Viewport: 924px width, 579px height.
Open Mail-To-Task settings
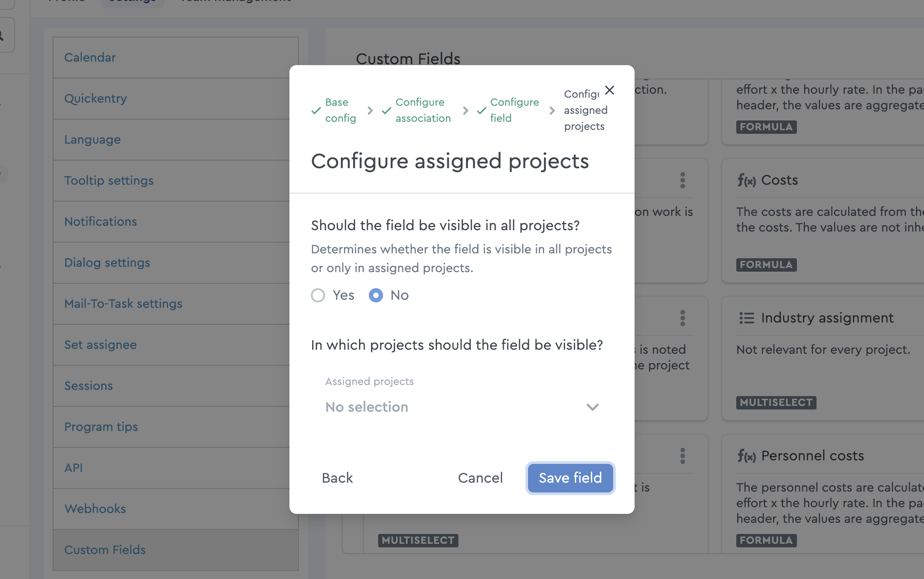pos(176,304)
